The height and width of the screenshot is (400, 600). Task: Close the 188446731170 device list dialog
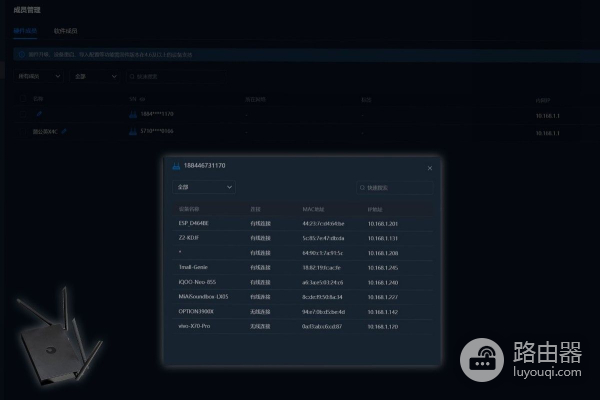[x=430, y=167]
